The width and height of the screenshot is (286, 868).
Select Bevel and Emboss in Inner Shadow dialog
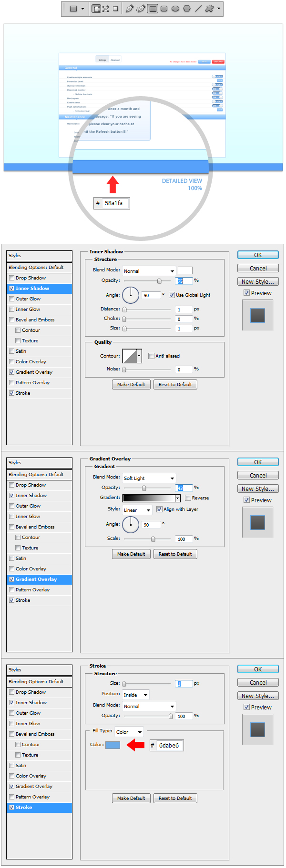pos(35,320)
